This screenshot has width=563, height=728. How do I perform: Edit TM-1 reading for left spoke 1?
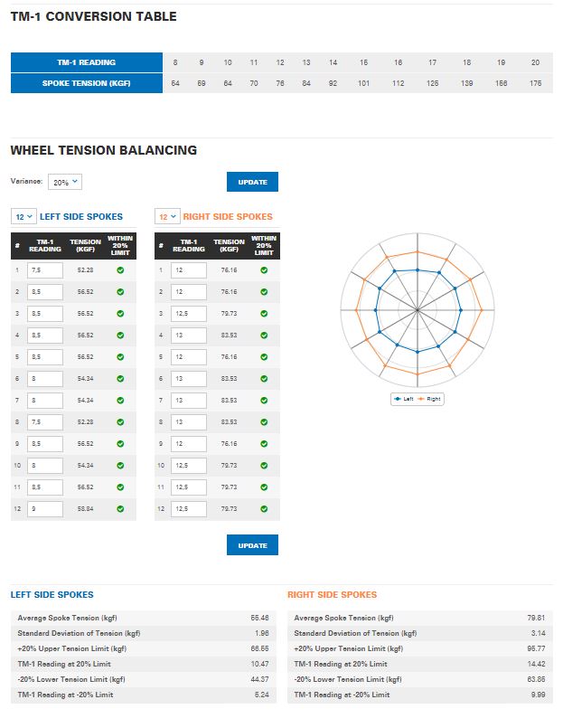tap(44, 269)
